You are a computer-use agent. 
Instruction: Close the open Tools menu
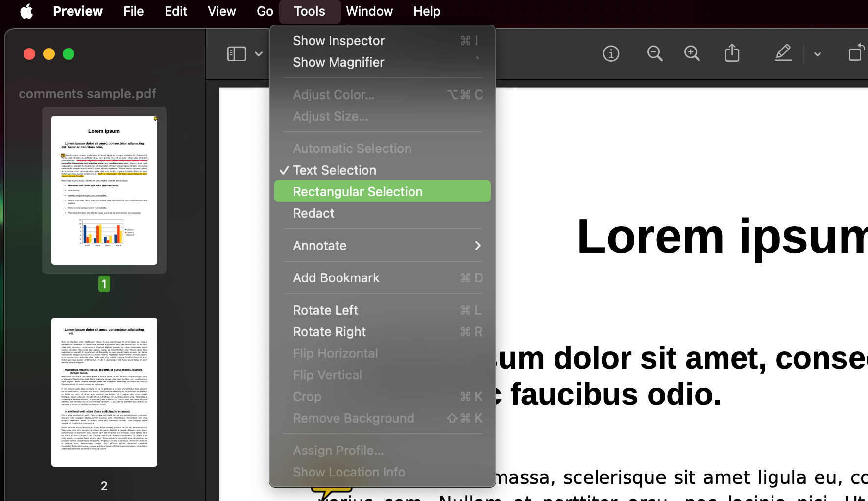click(x=310, y=11)
